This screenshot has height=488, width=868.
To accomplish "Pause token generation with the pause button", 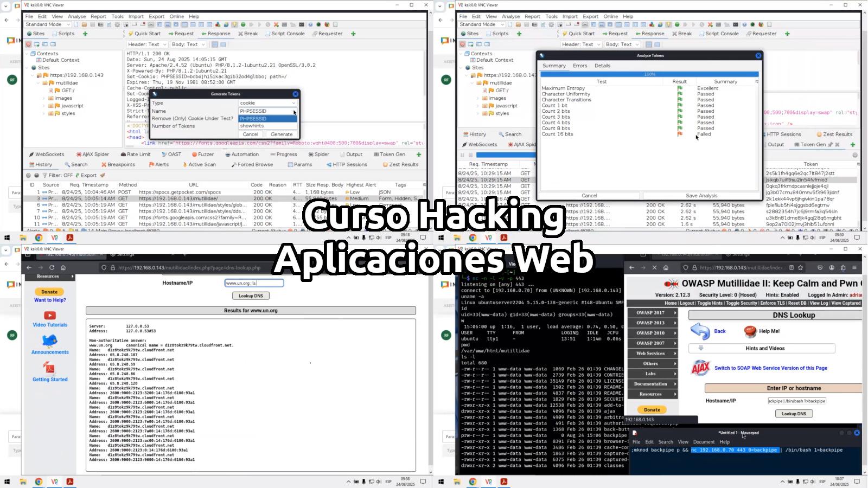I will (x=463, y=155).
